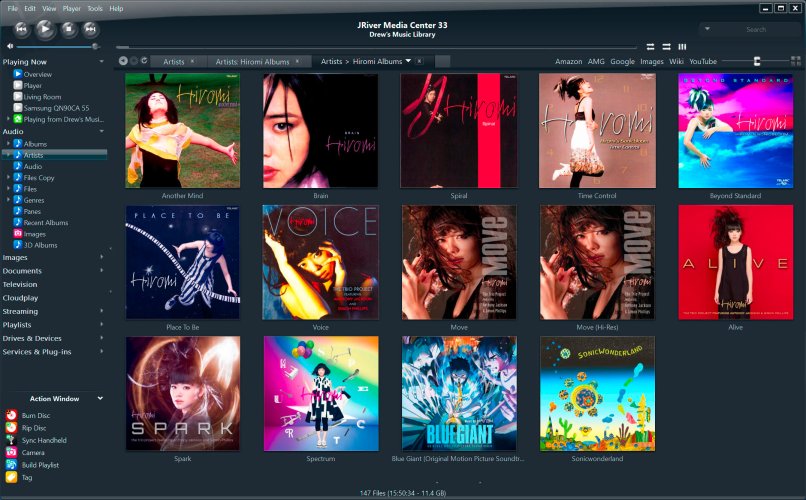The height and width of the screenshot is (500, 806).
Task: Open the equalizer bars icon
Action: [682, 47]
